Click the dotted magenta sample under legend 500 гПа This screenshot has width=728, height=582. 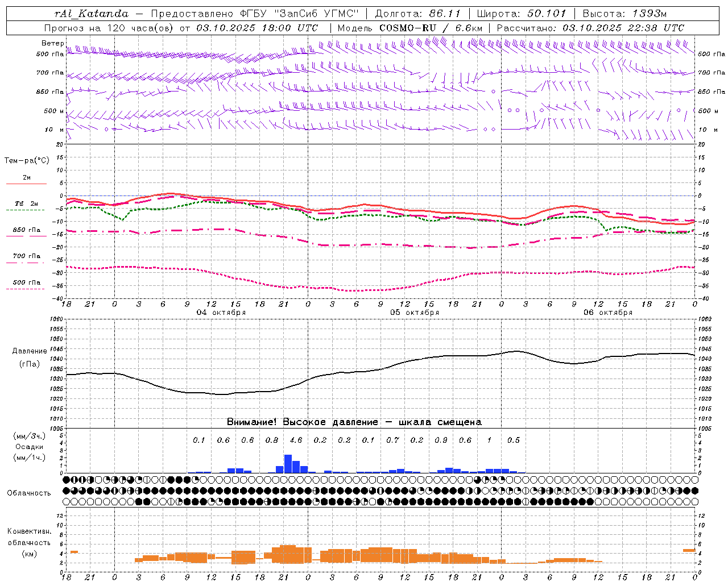(x=26, y=289)
